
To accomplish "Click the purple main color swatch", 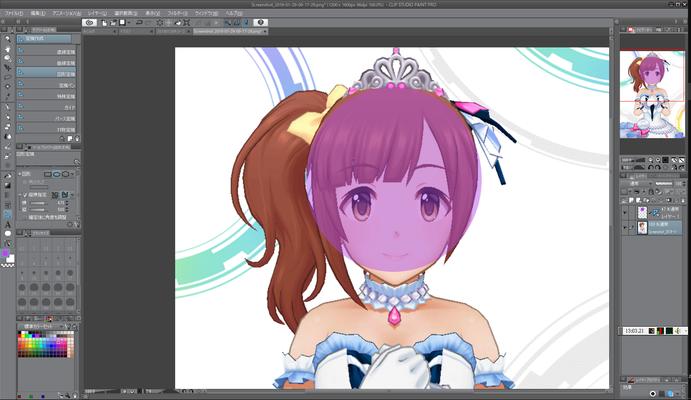I will 5,253.
